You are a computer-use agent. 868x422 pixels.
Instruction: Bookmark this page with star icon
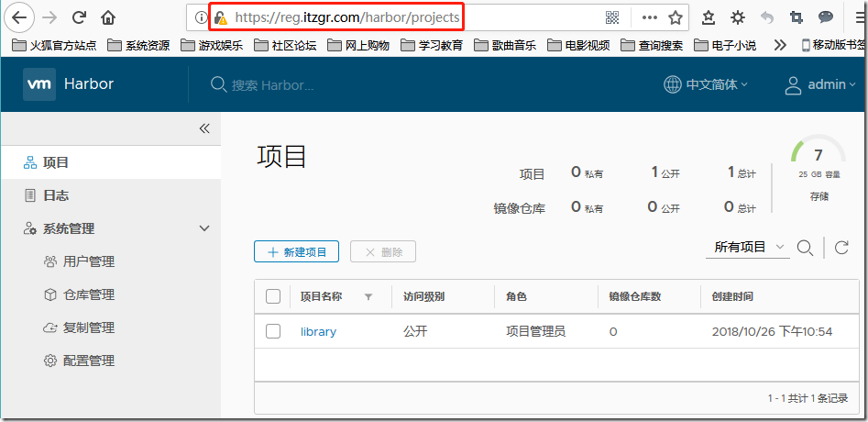676,17
